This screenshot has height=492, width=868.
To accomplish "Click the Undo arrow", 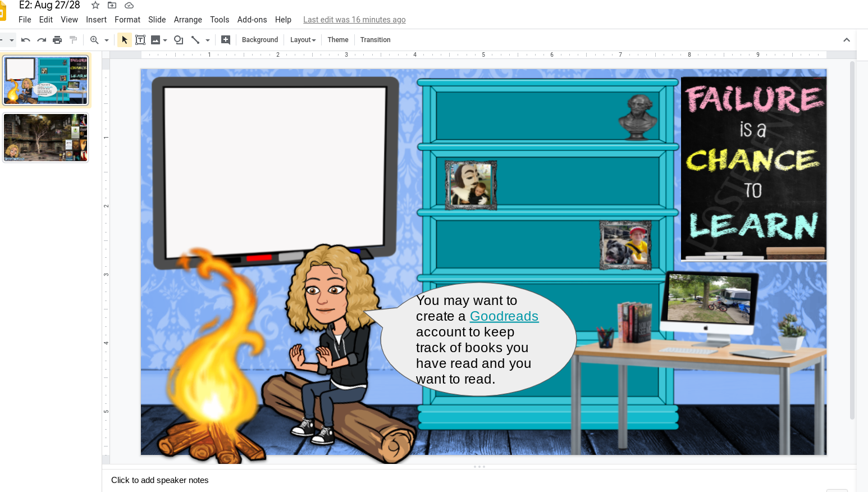I will [25, 40].
